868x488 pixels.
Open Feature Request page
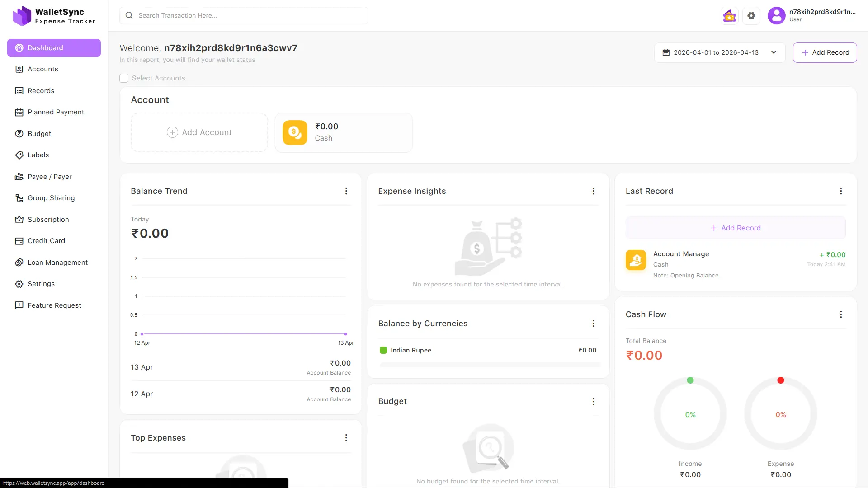click(54, 305)
